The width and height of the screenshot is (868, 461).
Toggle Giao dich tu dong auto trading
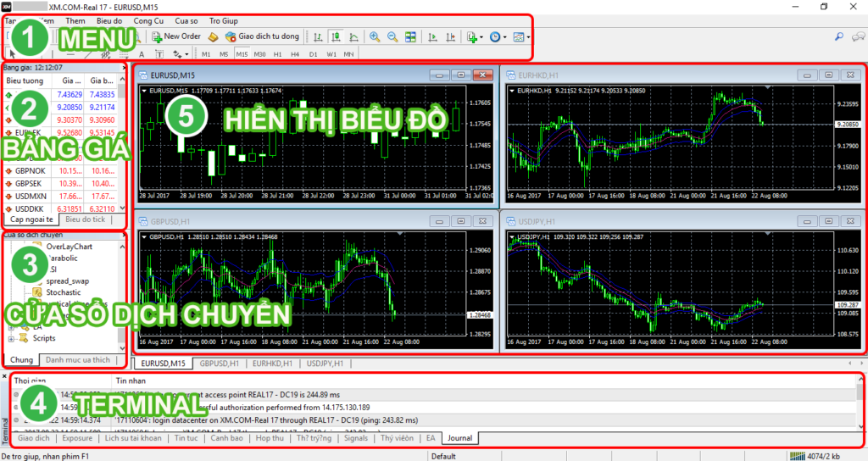(x=261, y=36)
